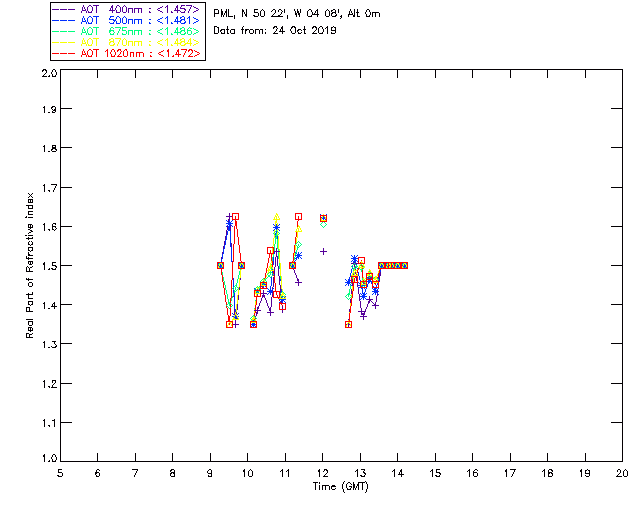Click the 1.5 y-axis label

pyautogui.click(x=49, y=266)
